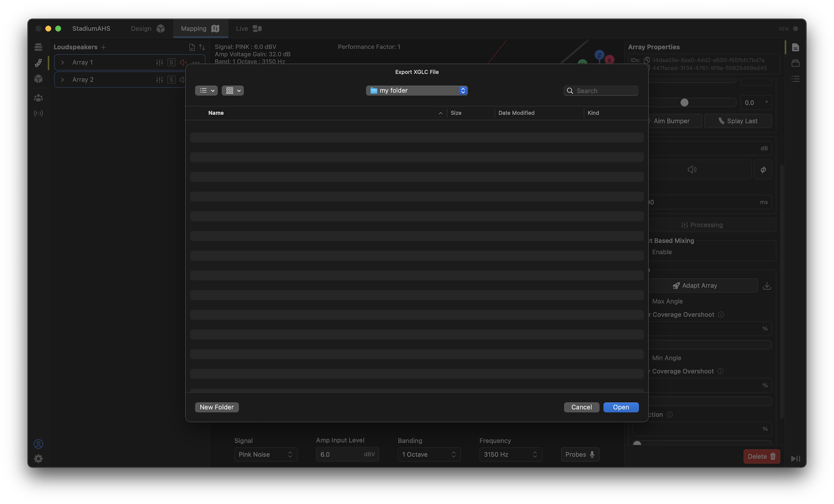Toggle solo on Array 1
834x504 pixels.
tap(171, 63)
